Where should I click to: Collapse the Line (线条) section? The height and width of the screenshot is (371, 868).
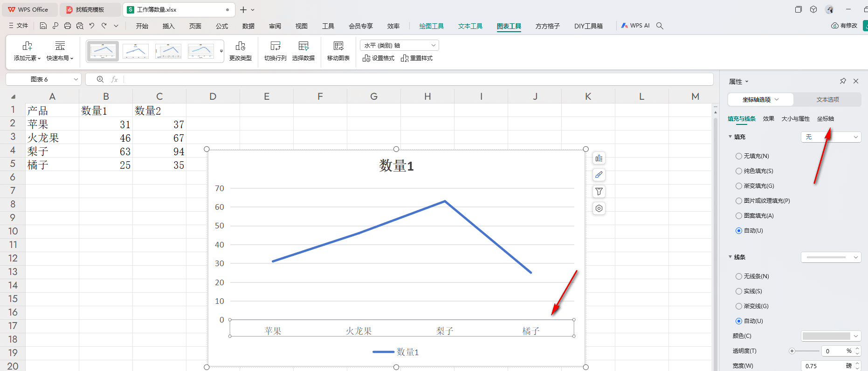730,257
